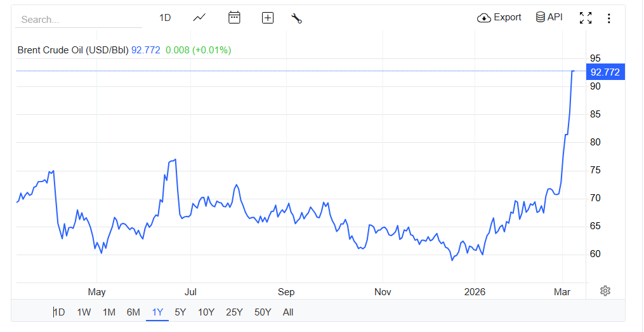Viewport: 644px width, 332px height.
Task: Switch to 5Y time range
Action: tap(181, 312)
